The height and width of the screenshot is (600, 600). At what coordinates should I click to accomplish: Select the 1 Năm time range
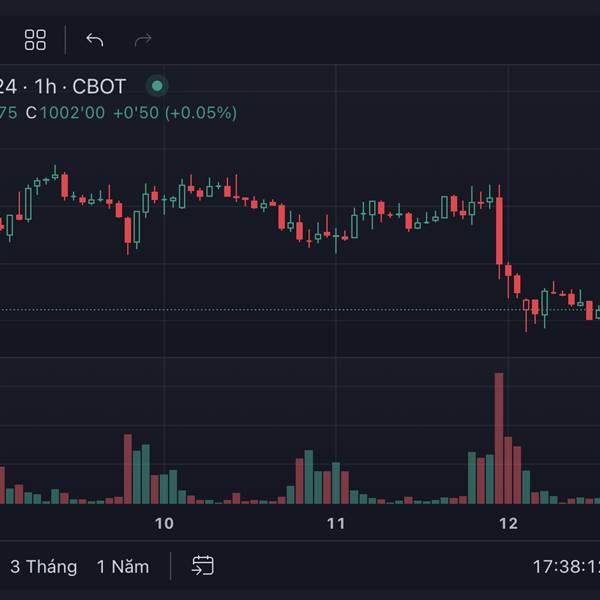click(x=123, y=567)
